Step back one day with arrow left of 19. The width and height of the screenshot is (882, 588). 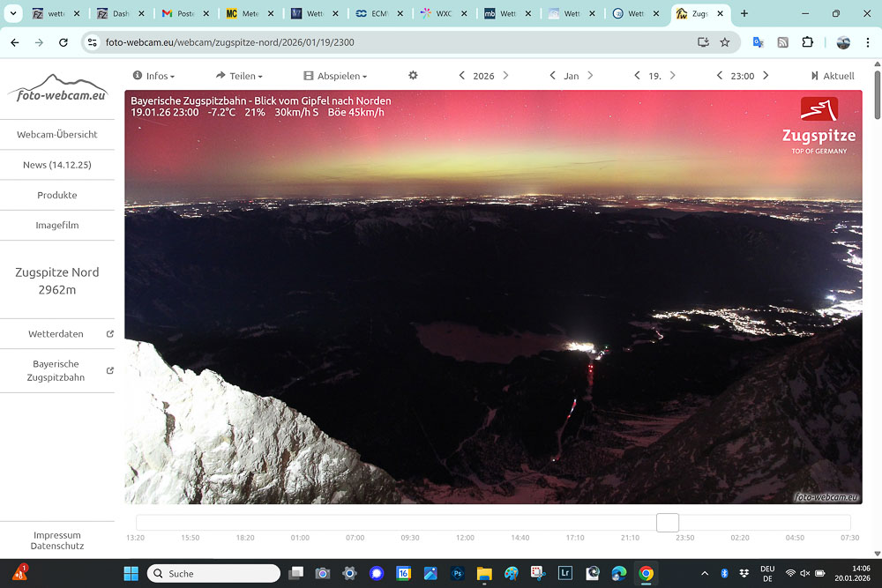(x=637, y=76)
